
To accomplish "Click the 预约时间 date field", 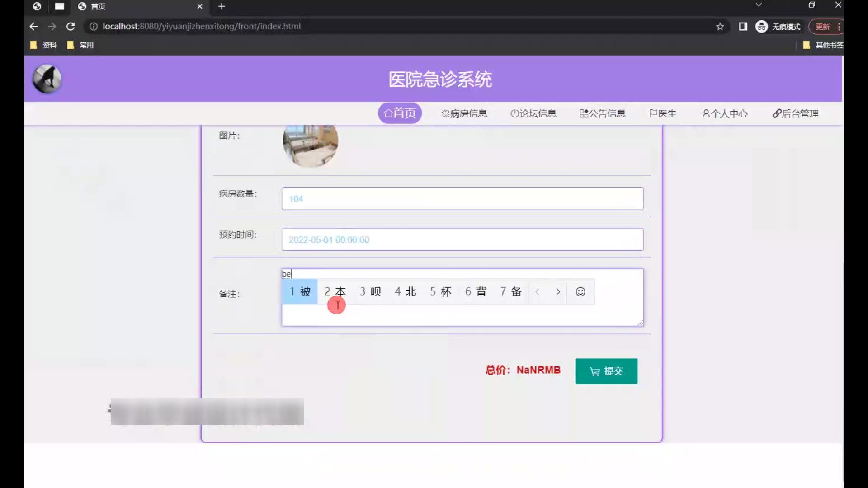I will point(462,239).
